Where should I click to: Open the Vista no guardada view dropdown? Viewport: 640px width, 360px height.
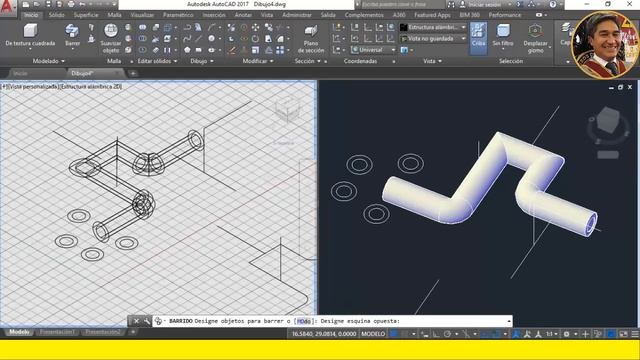[x=433, y=39]
